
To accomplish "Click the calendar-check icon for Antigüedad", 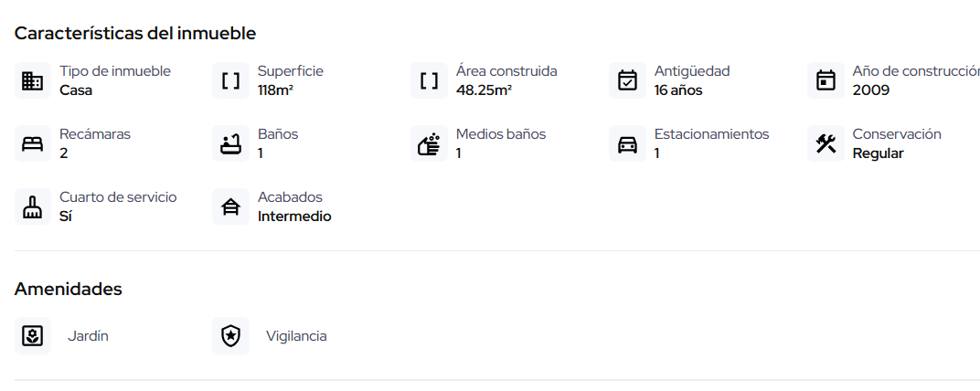I will click(627, 80).
